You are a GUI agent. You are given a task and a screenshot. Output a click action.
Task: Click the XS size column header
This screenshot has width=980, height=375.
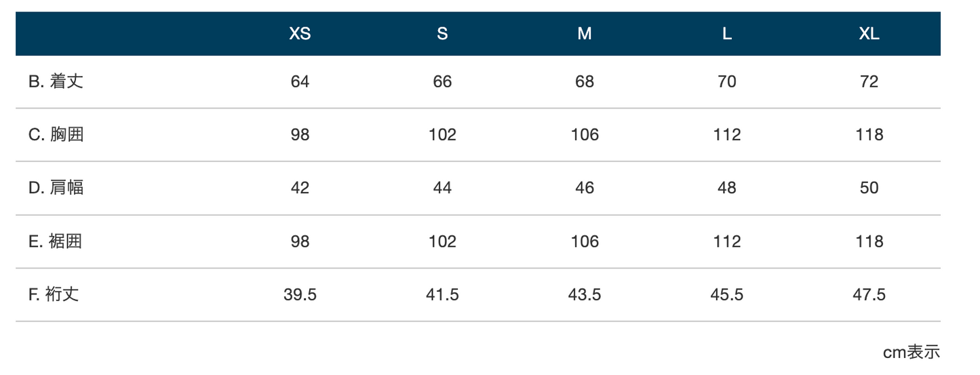tap(300, 34)
